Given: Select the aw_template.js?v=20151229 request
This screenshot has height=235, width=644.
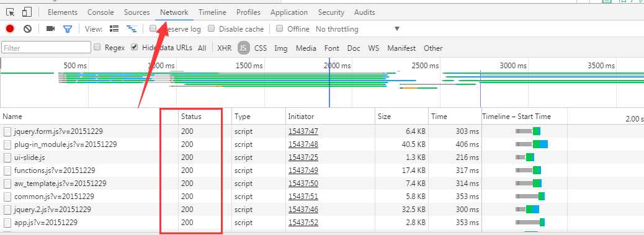Looking at the screenshot, I should pos(60,184).
